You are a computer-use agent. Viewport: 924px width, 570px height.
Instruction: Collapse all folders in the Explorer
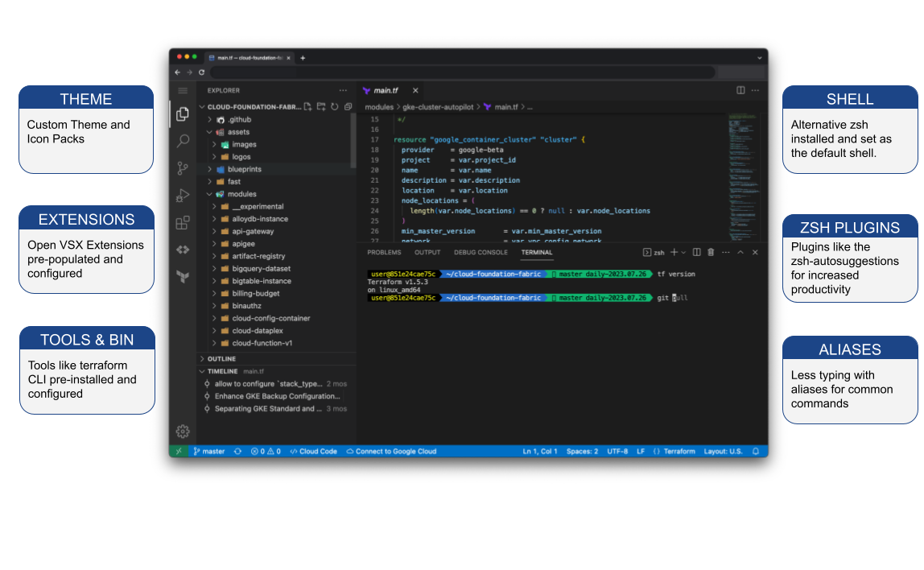347,105
